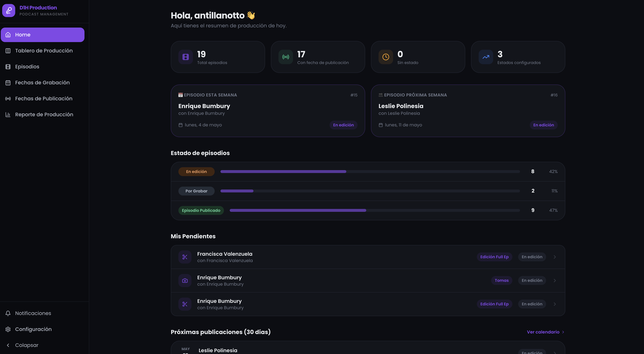Click the trending icon on Estados configurados card
The height and width of the screenshot is (354, 644).
click(486, 57)
